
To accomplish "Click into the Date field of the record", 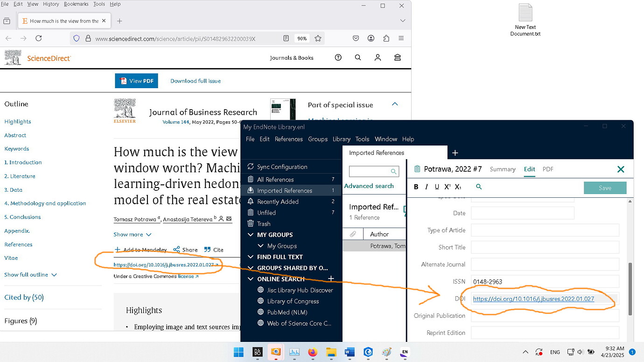I will (x=522, y=213).
